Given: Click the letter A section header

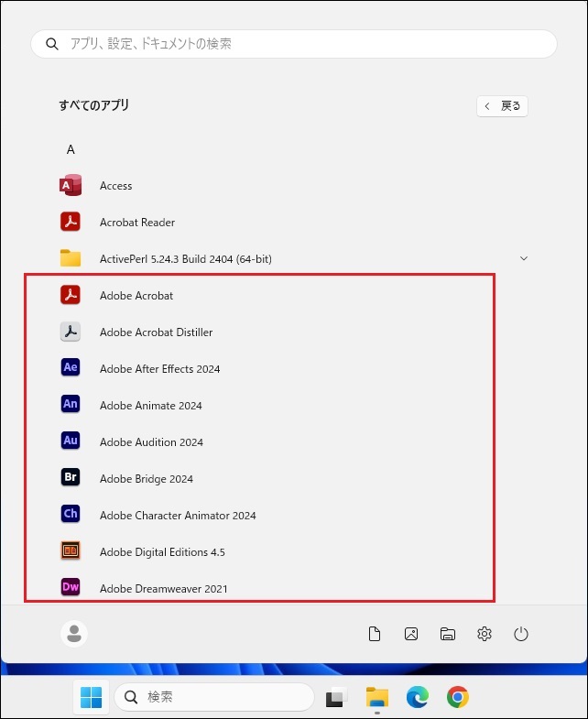Looking at the screenshot, I should click(x=71, y=149).
